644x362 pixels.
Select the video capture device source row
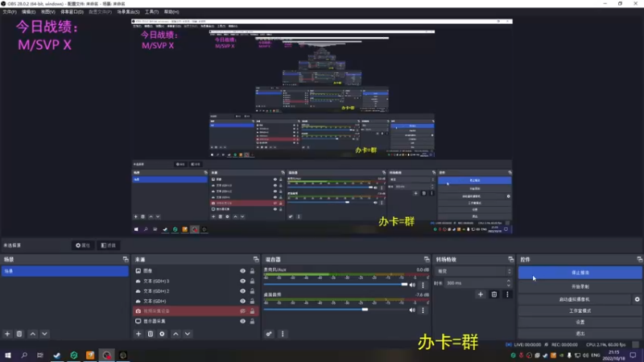(x=196, y=311)
